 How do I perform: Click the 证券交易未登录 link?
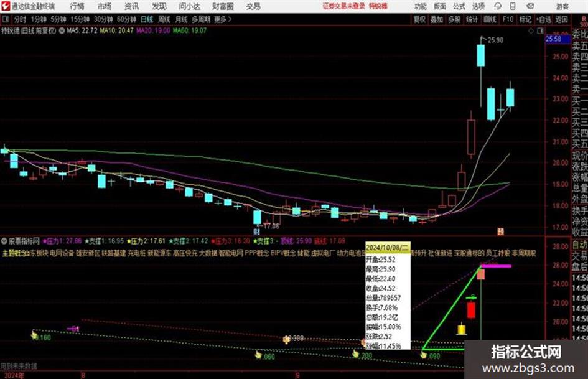click(344, 6)
